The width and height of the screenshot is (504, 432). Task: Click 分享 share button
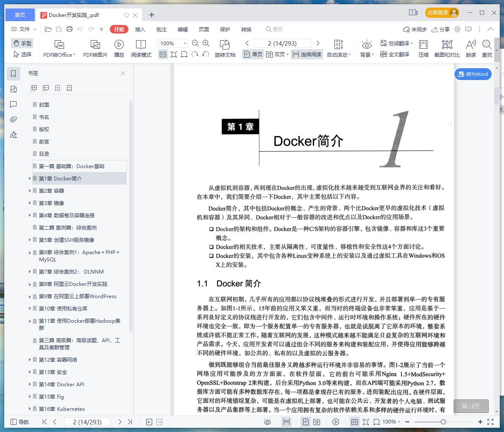440,29
